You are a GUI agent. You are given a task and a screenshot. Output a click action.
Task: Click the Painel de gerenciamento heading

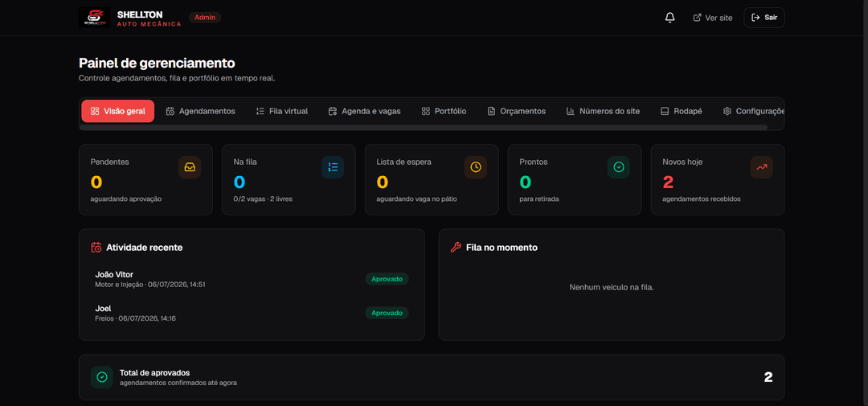tap(158, 64)
